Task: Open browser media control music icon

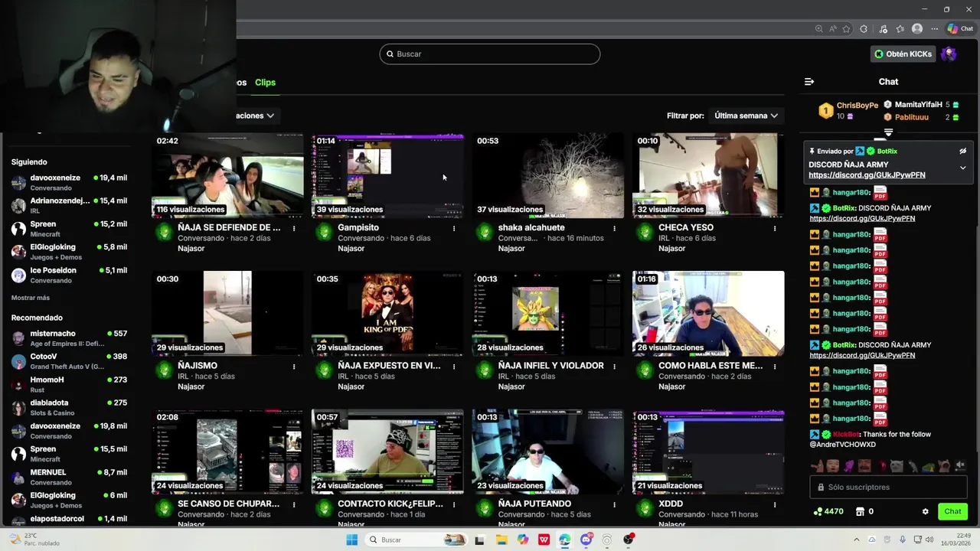Action: coord(884,29)
